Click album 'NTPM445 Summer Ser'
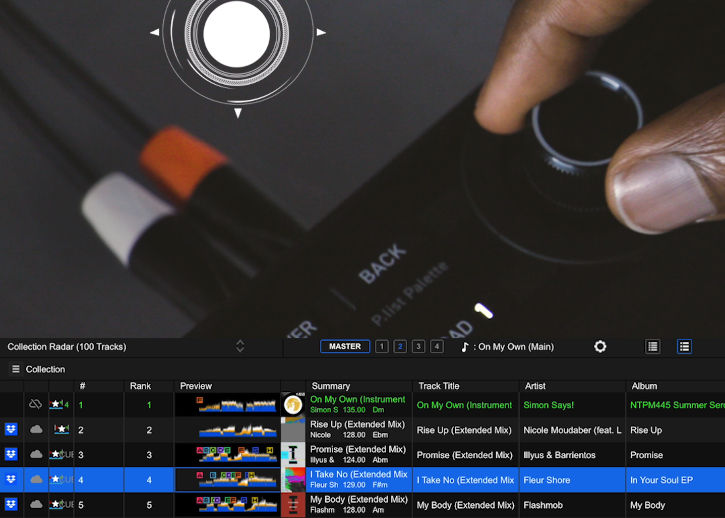The height and width of the screenshot is (518, 725). 677,405
